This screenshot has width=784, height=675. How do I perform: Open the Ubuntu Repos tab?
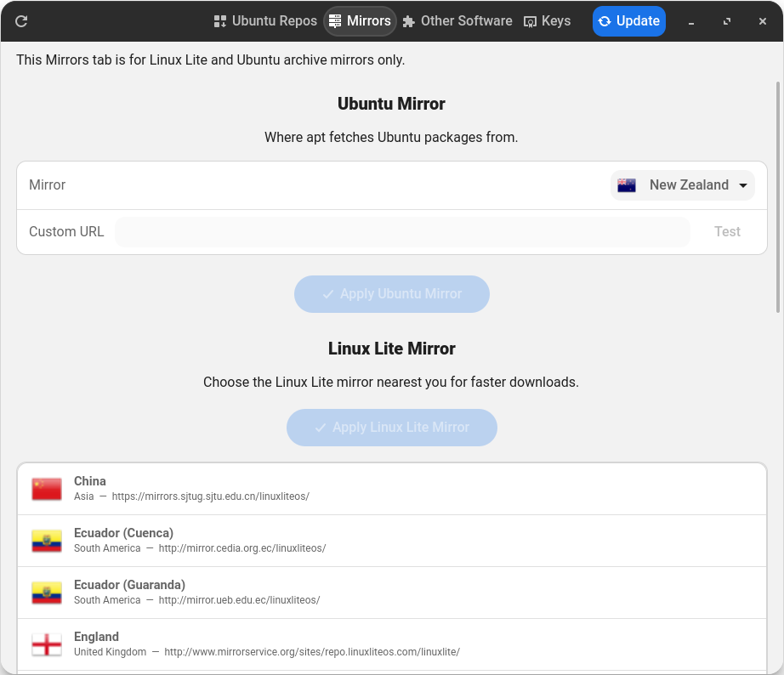(x=265, y=21)
